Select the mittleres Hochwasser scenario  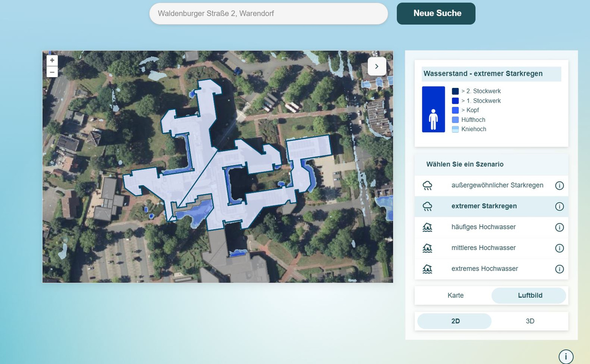pos(483,248)
